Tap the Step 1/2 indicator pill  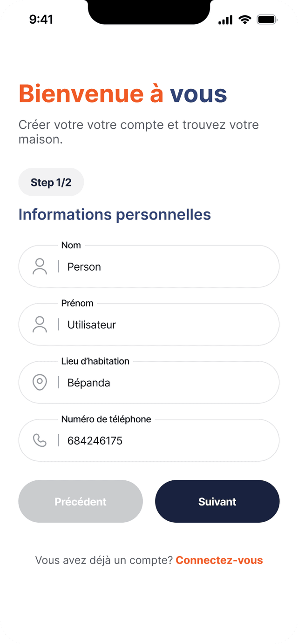pyautogui.click(x=51, y=182)
